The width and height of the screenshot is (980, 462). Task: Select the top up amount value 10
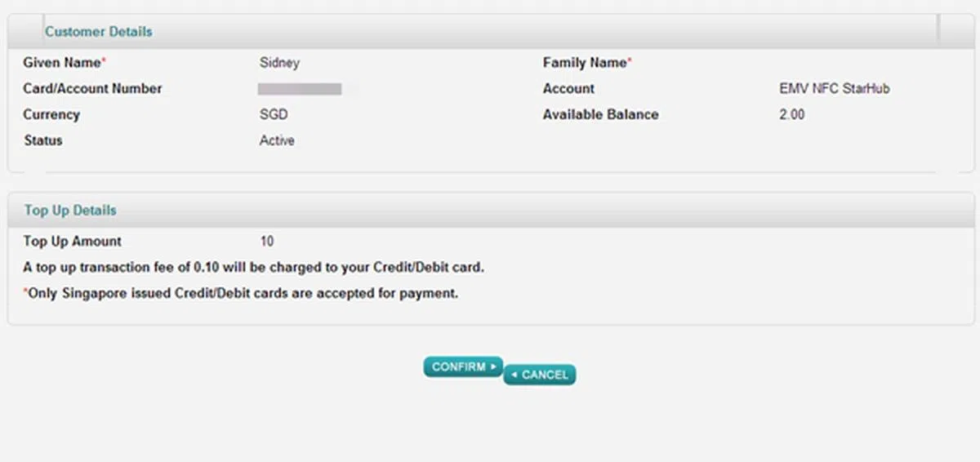(267, 242)
